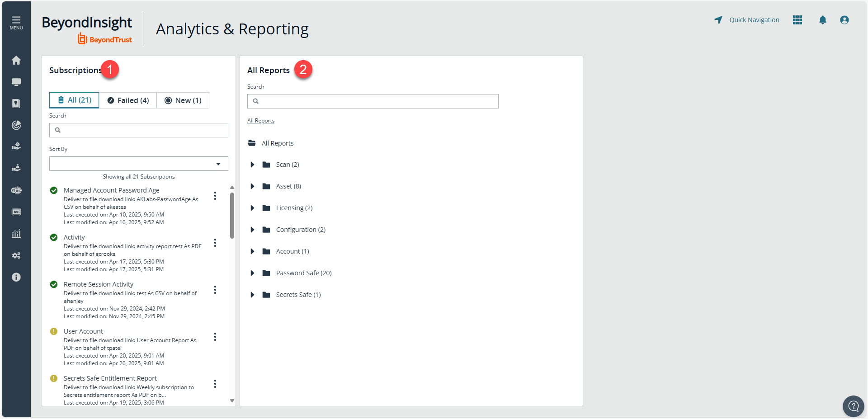
Task: Select the Configuration (2) folder label
Action: tap(301, 230)
